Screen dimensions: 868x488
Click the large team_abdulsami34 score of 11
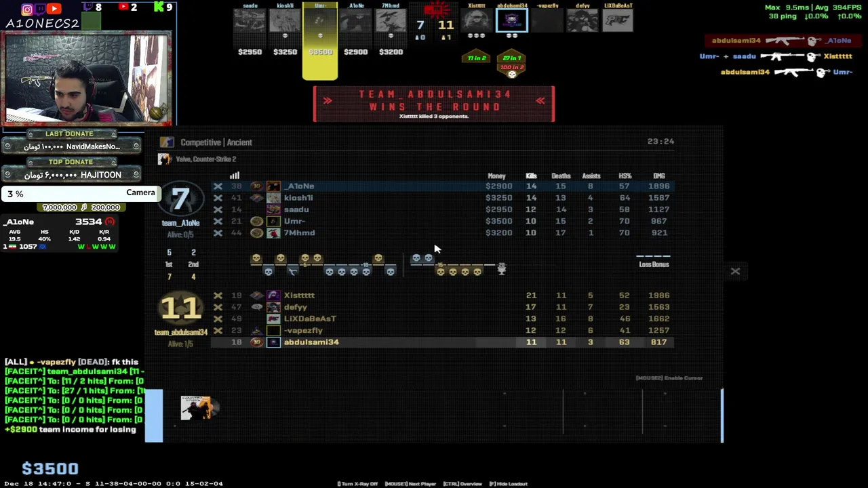coord(180,308)
